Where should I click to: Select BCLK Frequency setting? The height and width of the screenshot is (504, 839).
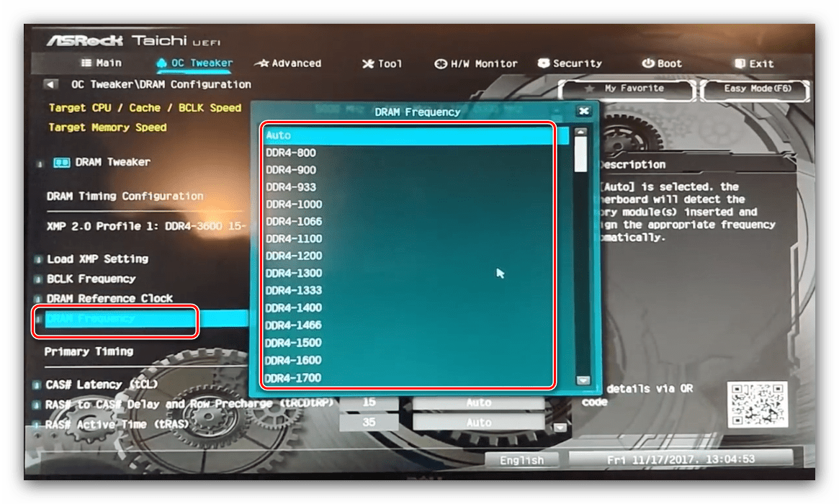91,279
